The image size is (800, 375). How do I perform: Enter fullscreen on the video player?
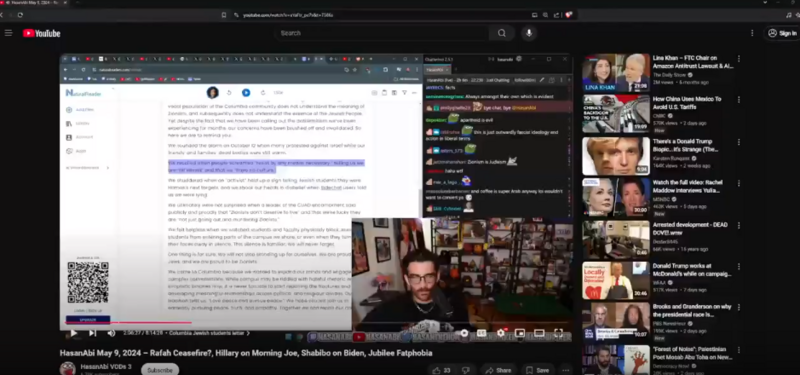pos(558,333)
